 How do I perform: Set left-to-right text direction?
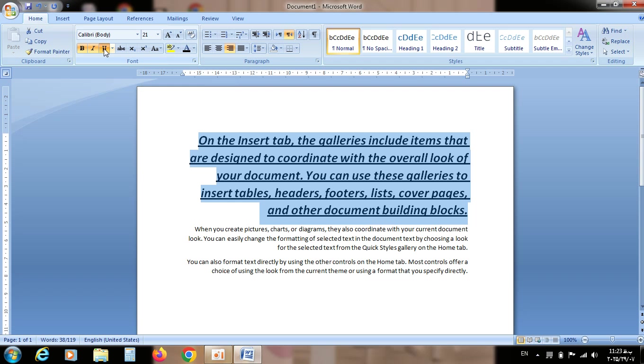tap(278, 35)
